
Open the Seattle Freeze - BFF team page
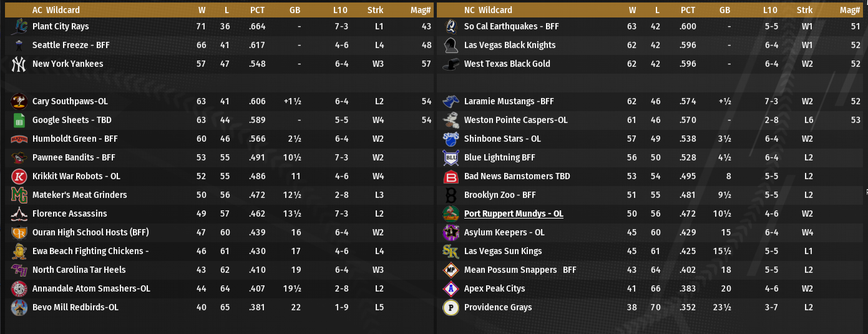coord(71,45)
